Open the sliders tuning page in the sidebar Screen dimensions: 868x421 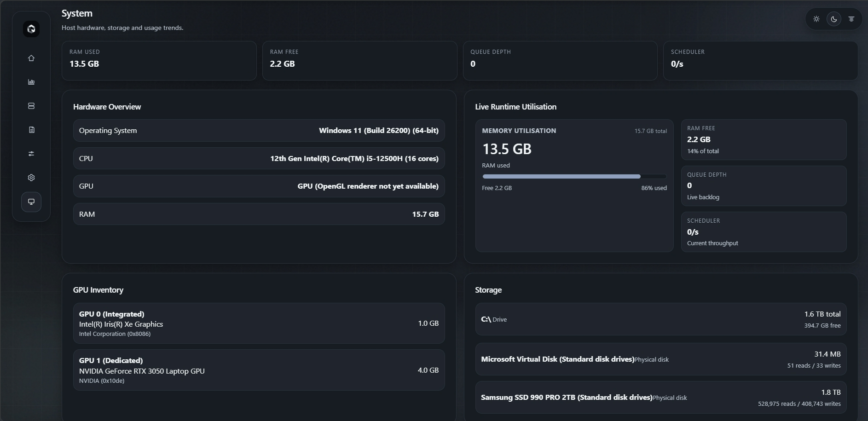(31, 154)
